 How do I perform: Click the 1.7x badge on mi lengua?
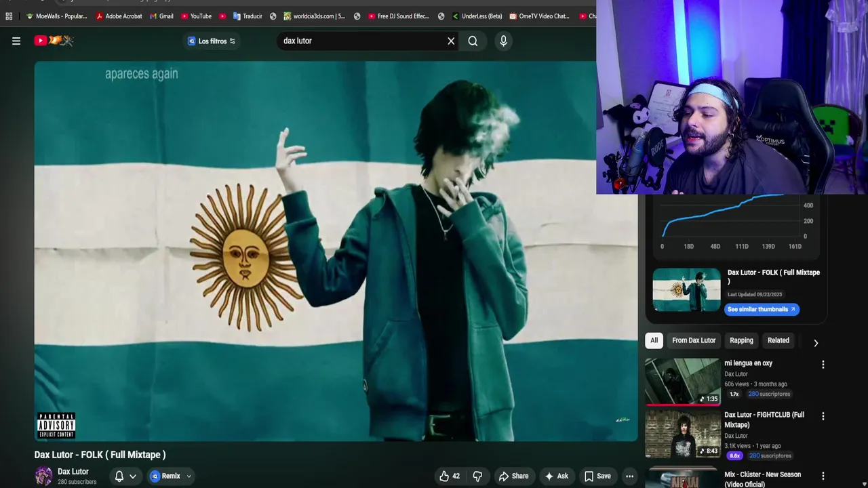pos(734,394)
